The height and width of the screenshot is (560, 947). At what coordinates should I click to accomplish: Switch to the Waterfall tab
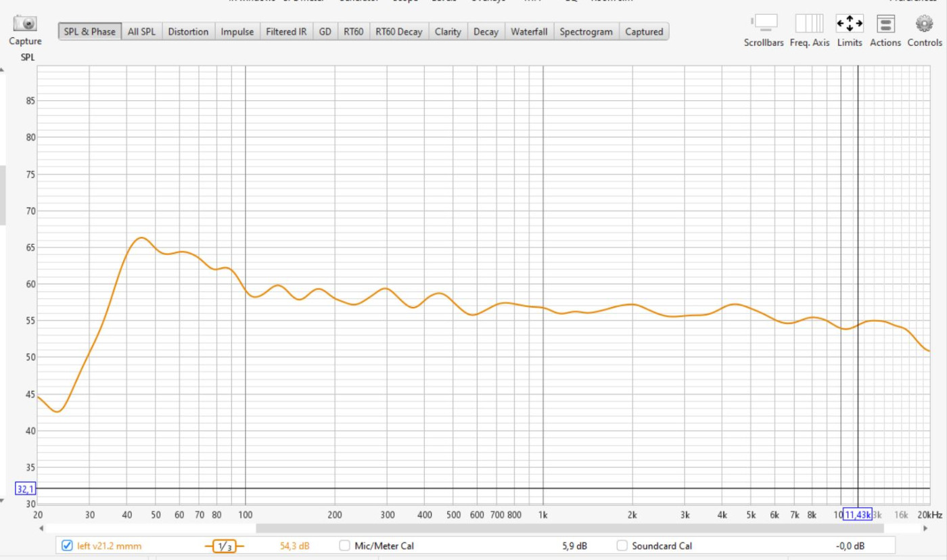coord(529,32)
